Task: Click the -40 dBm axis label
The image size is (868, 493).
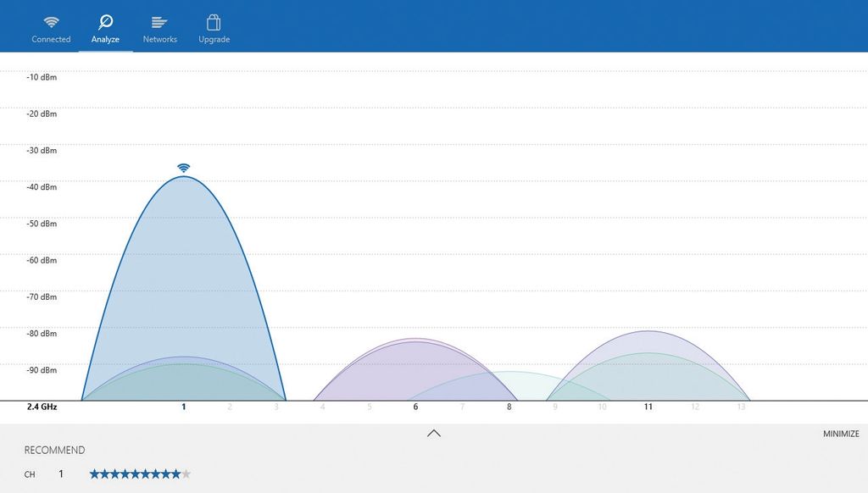Action: point(42,187)
